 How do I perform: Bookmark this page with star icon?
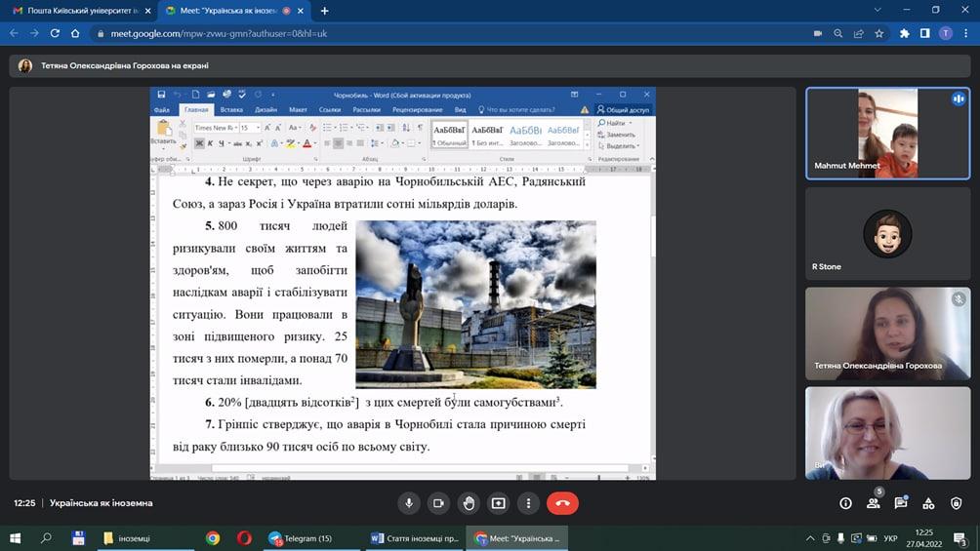tap(879, 33)
